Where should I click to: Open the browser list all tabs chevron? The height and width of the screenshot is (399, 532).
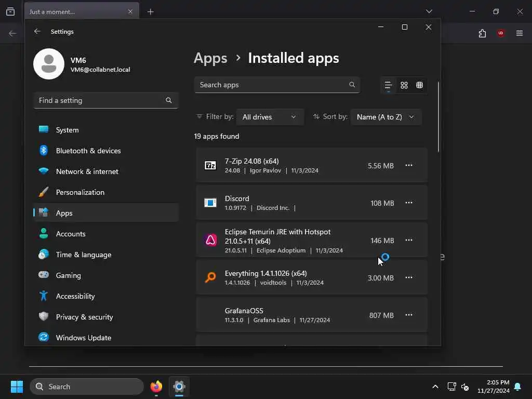[429, 11]
